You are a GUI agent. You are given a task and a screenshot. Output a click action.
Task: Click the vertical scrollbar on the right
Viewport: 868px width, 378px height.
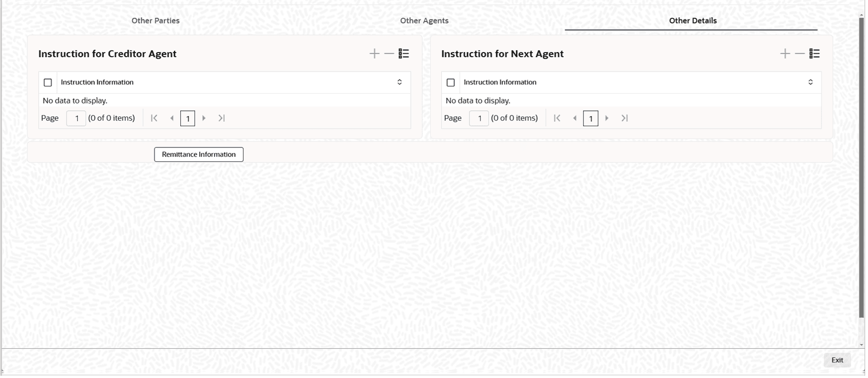[x=861, y=172]
